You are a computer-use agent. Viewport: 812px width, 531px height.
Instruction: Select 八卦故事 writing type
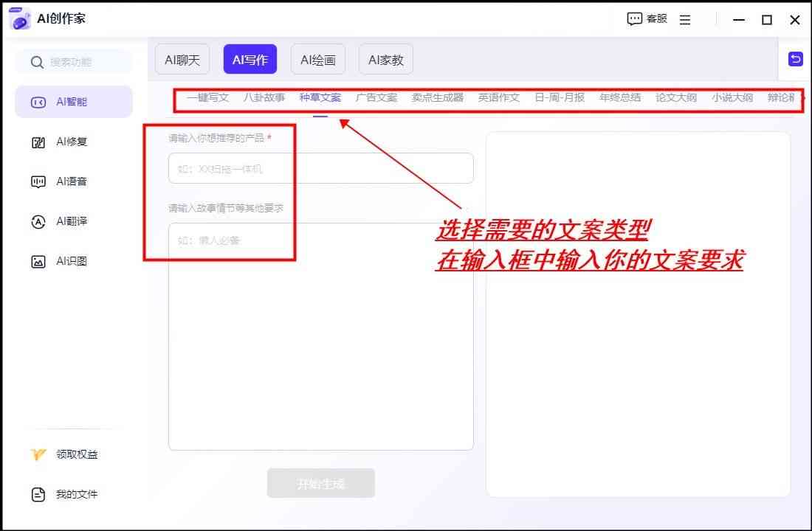click(x=264, y=97)
